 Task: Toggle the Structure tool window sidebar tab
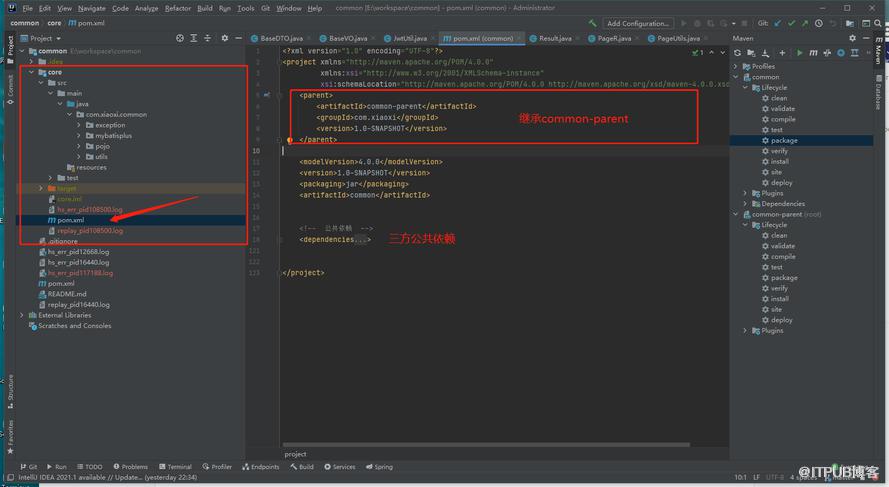10,392
